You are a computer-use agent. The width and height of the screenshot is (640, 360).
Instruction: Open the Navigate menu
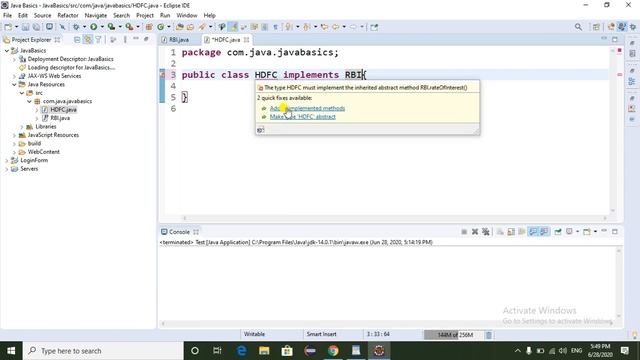point(96,16)
